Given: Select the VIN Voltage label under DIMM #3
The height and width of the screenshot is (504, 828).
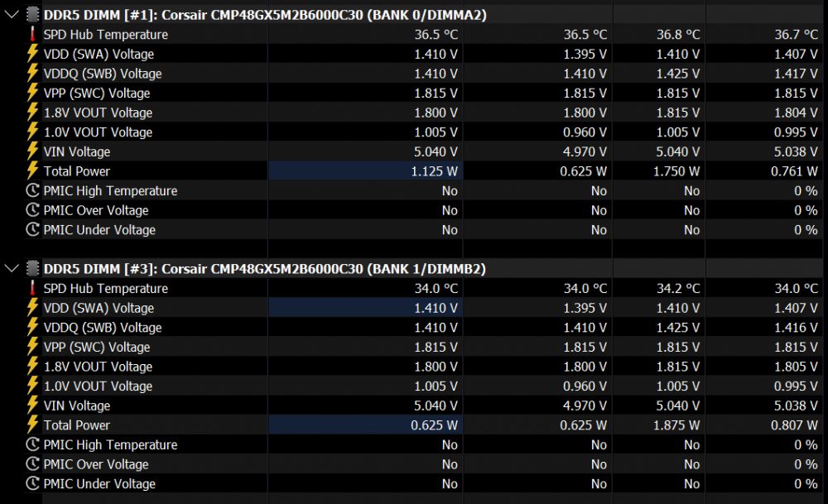Looking at the screenshot, I should [76, 406].
